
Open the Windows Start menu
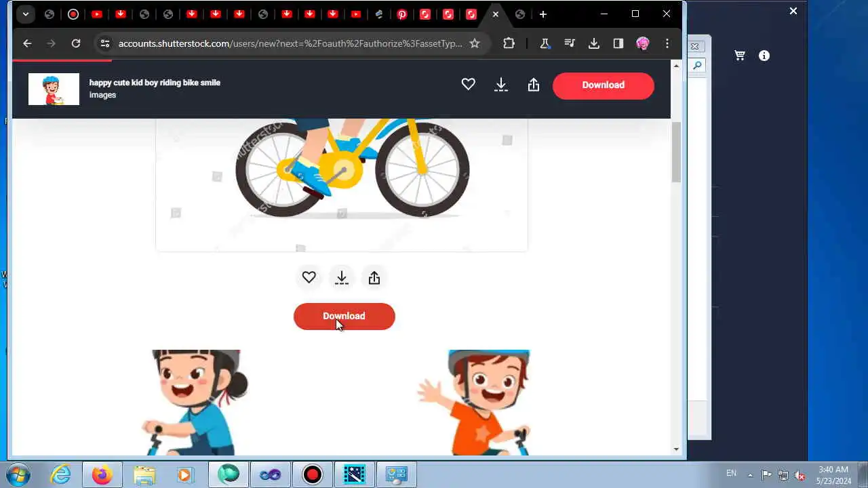(x=18, y=474)
